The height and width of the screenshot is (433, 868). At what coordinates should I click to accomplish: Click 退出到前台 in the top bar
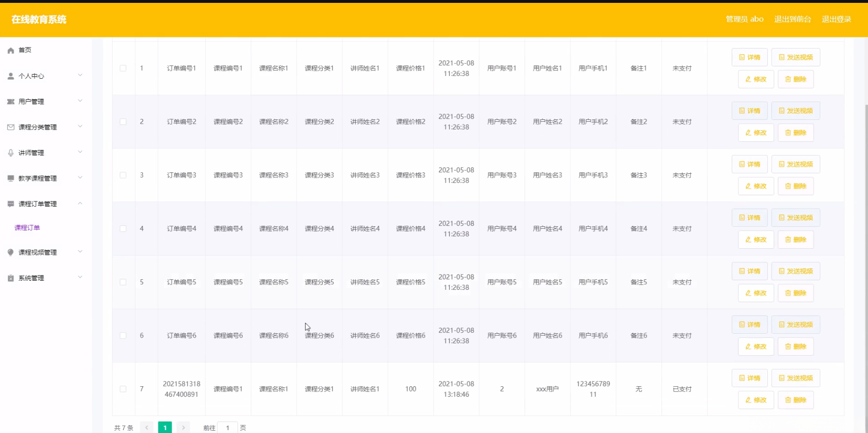(793, 19)
